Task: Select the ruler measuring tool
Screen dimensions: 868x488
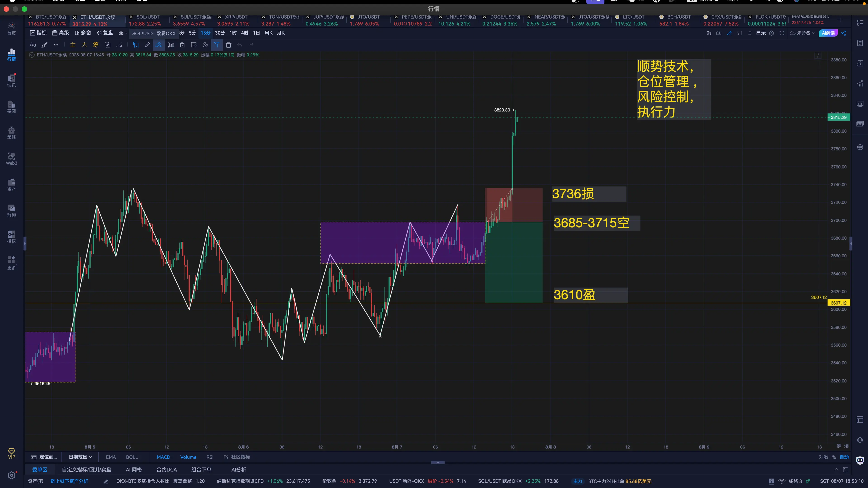Action: (147, 45)
